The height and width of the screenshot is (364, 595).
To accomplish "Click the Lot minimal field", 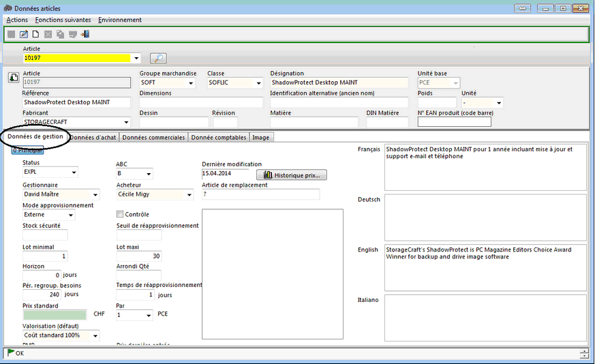I will point(45,256).
